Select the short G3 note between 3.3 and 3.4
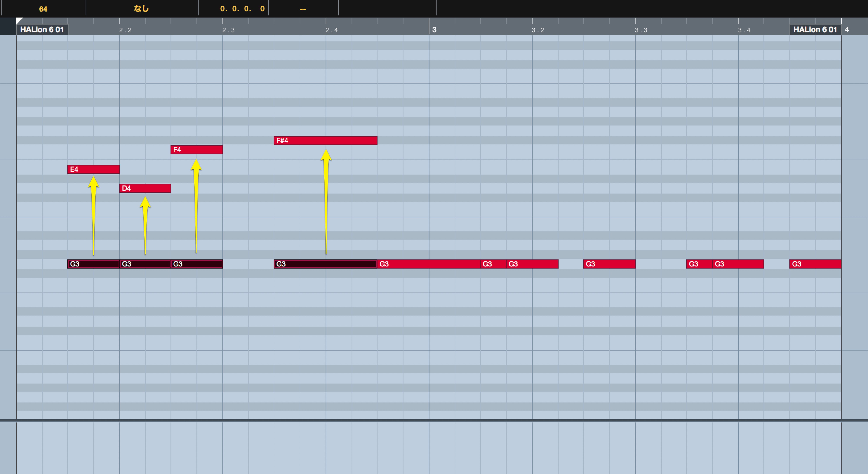Screen dimensions: 868x474 pos(700,264)
